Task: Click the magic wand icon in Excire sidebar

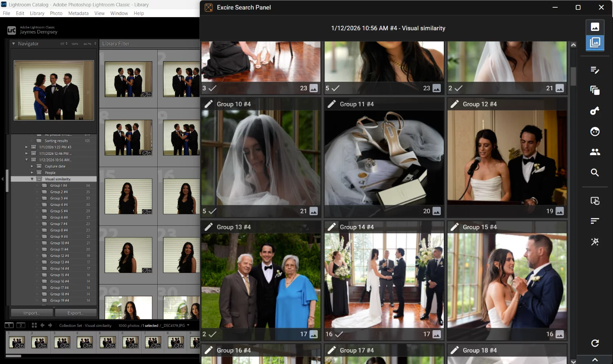Action: coord(595,242)
